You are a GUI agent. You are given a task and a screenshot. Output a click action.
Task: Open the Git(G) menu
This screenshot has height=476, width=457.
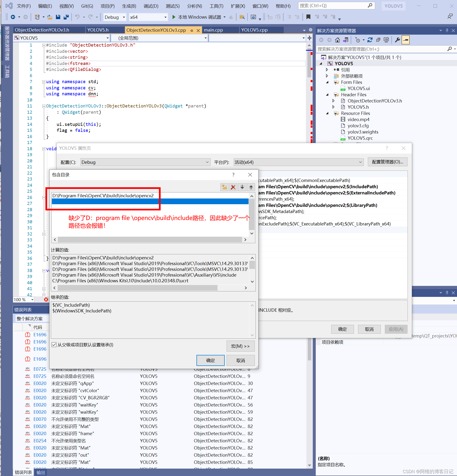(x=87, y=6)
